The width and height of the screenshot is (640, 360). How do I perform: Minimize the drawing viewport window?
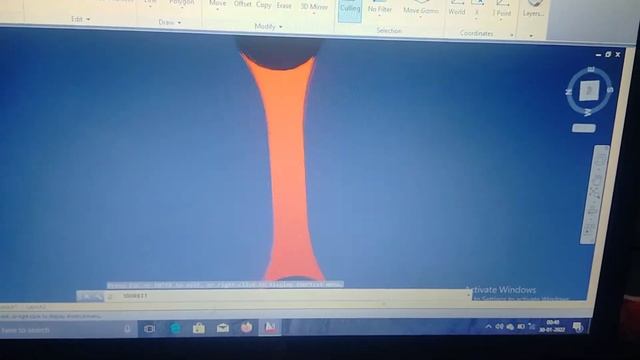click(598, 55)
